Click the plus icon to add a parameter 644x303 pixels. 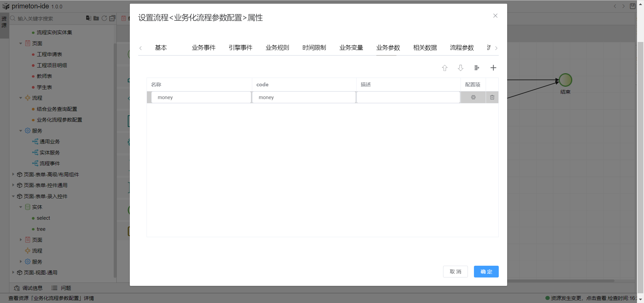click(x=493, y=68)
